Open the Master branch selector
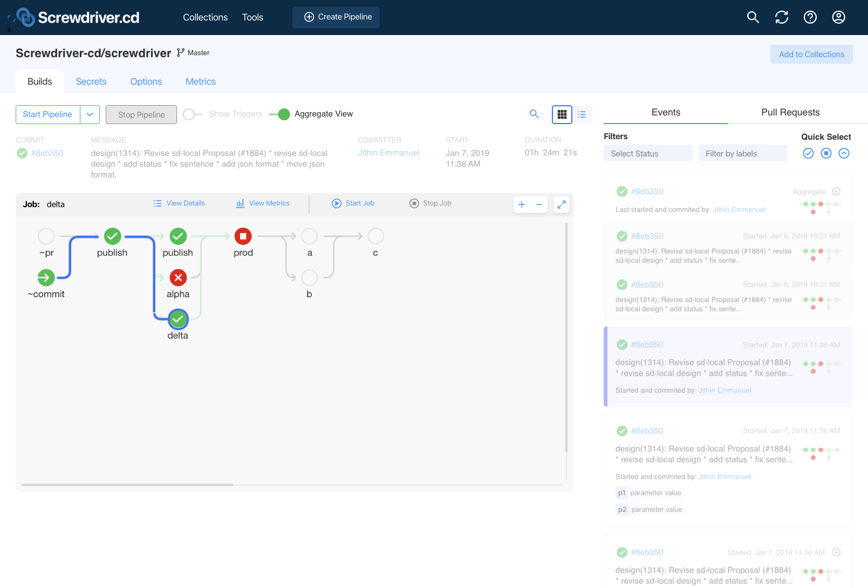868x588 pixels. pyautogui.click(x=193, y=53)
